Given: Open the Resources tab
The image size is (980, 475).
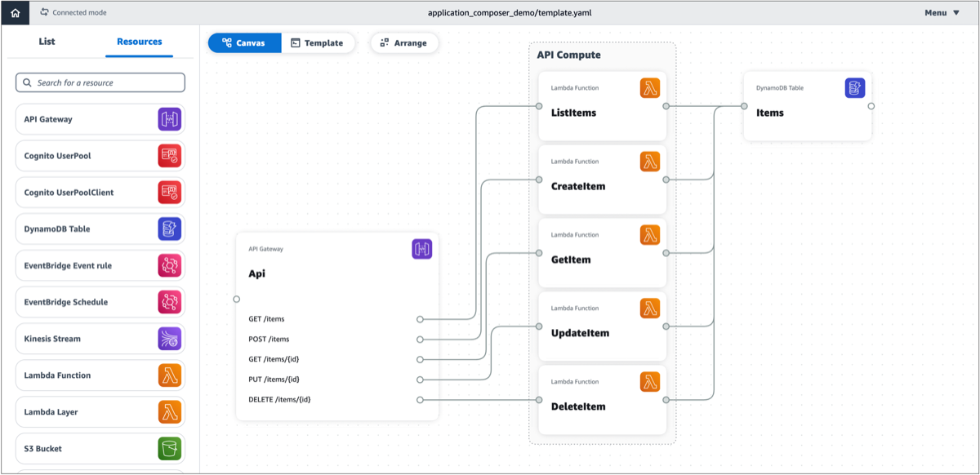Looking at the screenshot, I should (139, 41).
